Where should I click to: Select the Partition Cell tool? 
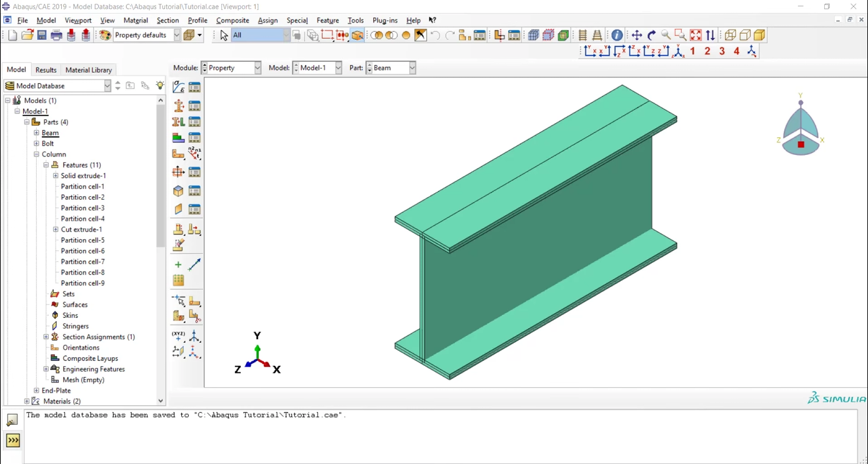[x=178, y=316]
